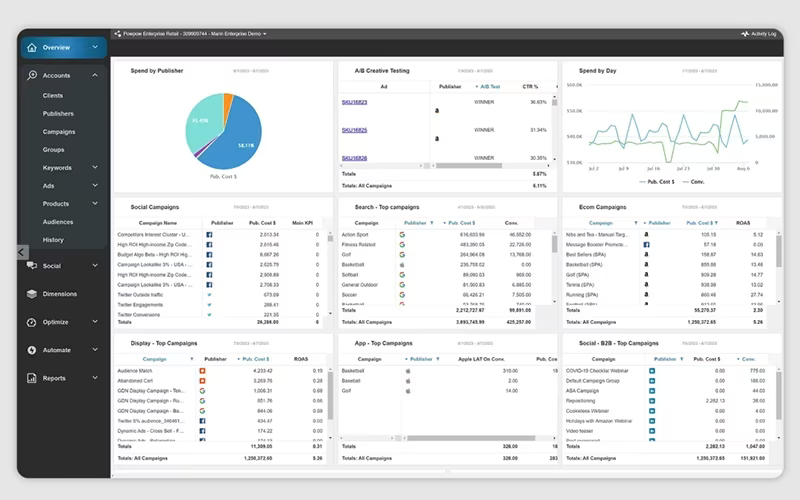This screenshot has width=800, height=500.
Task: Click Apple icon in Search Basketball row
Action: (x=402, y=265)
